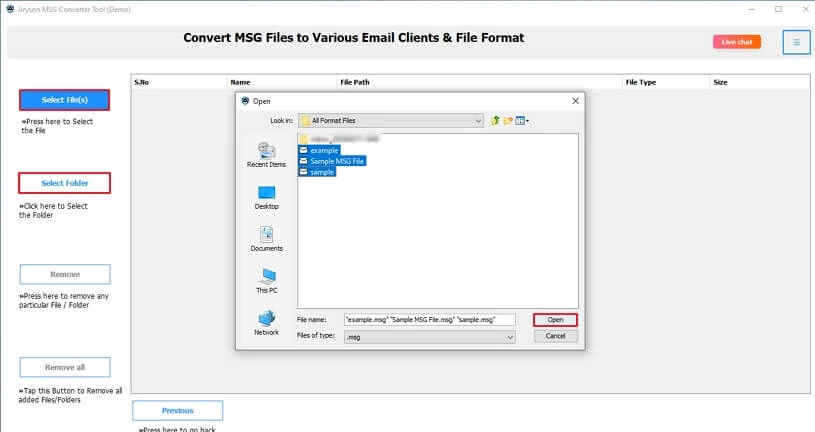Viewport: 815px width, 432px height.
Task: Select the Sample MSG File item
Action: 332,161
